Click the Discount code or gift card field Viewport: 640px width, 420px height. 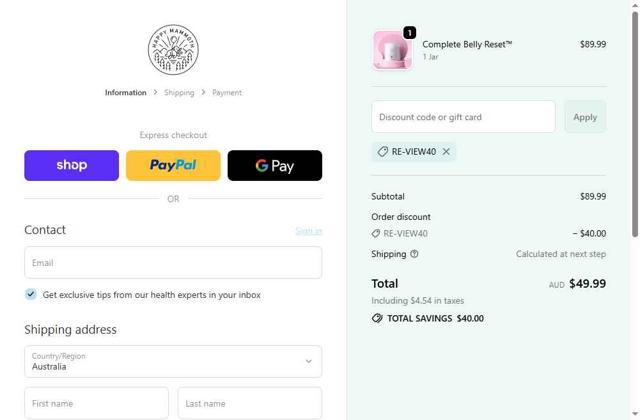pyautogui.click(x=463, y=117)
